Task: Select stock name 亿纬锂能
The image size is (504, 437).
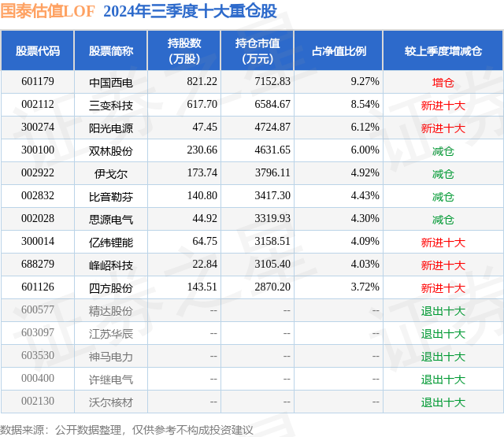Action: (x=111, y=243)
